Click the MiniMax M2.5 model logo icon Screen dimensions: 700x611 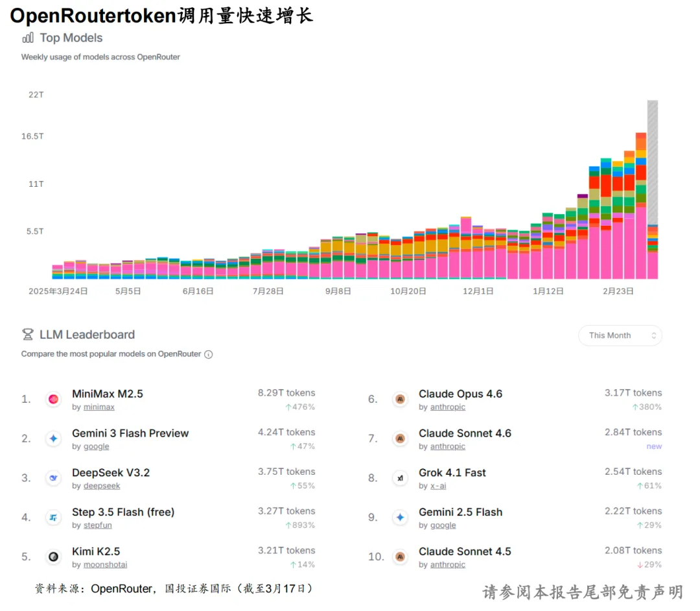[x=54, y=399]
